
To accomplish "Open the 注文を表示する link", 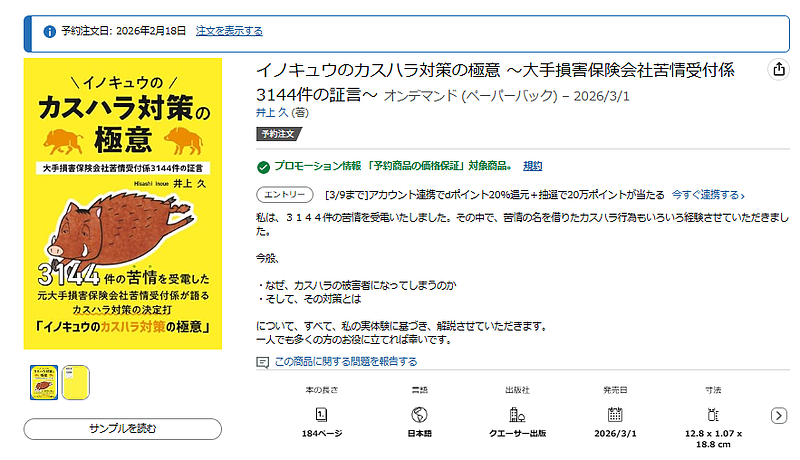I will point(229,31).
